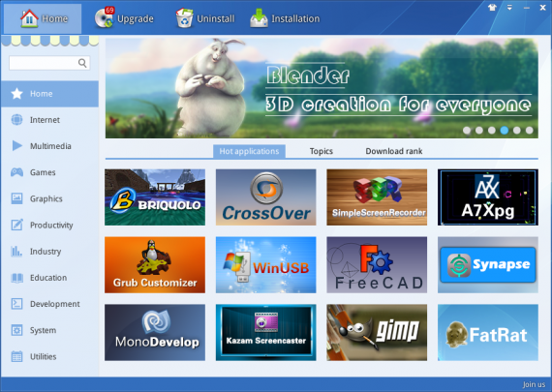Open the skin shirt icon in title bar
Screen dimensions: 552x392
pyautogui.click(x=492, y=8)
